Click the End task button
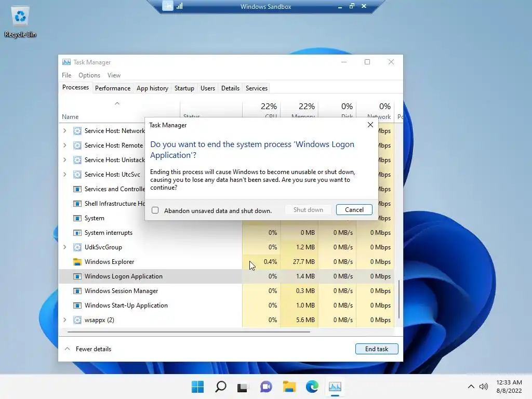The width and height of the screenshot is (532, 399). [377, 349]
